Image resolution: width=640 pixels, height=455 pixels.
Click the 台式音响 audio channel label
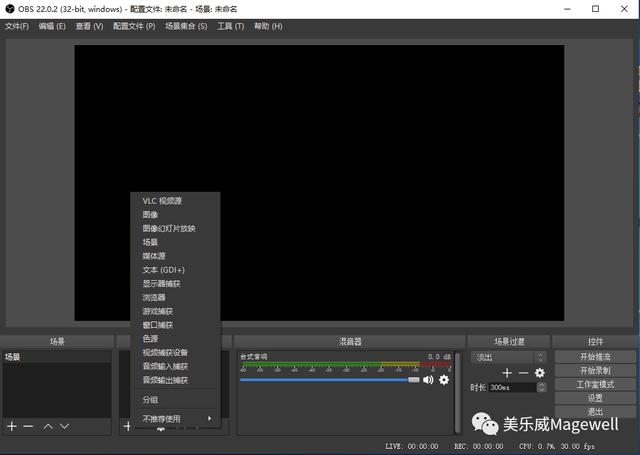(254, 357)
